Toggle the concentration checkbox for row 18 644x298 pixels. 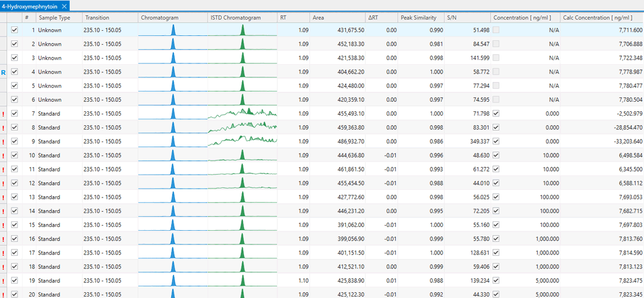[496, 267]
